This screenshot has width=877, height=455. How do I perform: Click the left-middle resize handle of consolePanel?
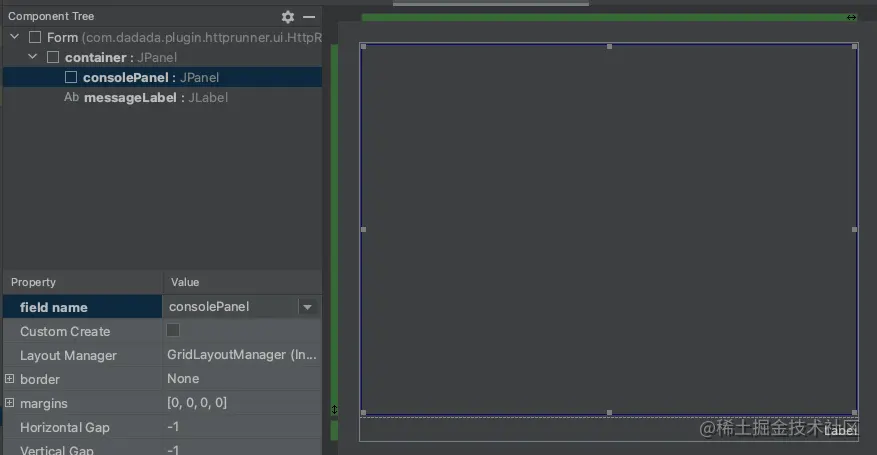364,230
